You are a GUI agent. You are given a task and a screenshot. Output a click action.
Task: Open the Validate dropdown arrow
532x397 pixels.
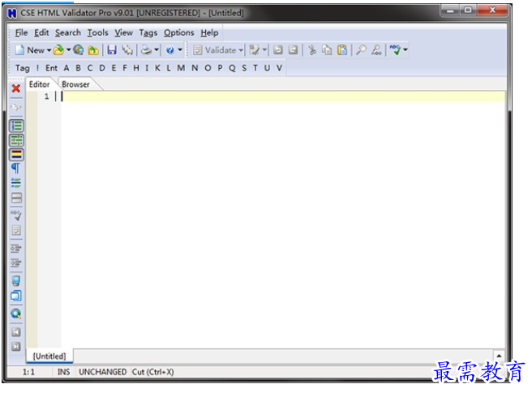coord(241,50)
